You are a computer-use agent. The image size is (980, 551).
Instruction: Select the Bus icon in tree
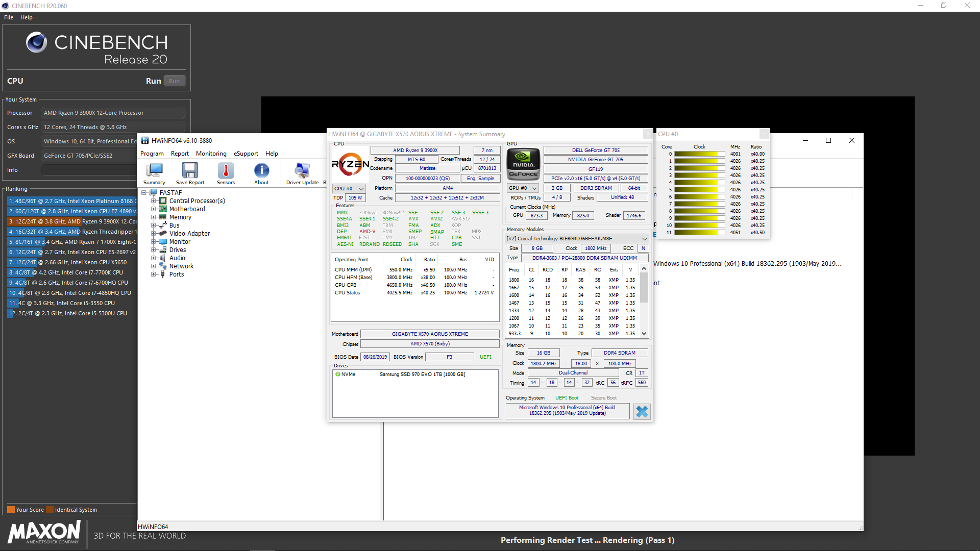coord(163,226)
